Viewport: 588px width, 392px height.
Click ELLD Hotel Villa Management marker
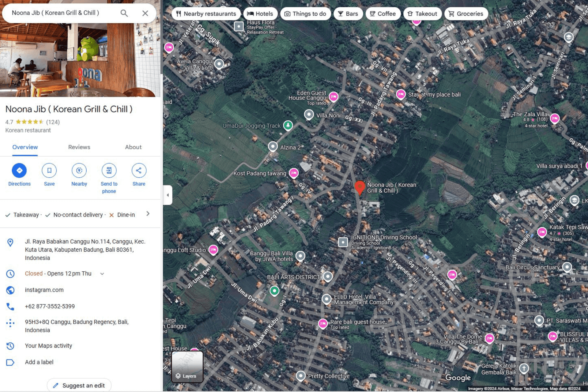coord(326,299)
